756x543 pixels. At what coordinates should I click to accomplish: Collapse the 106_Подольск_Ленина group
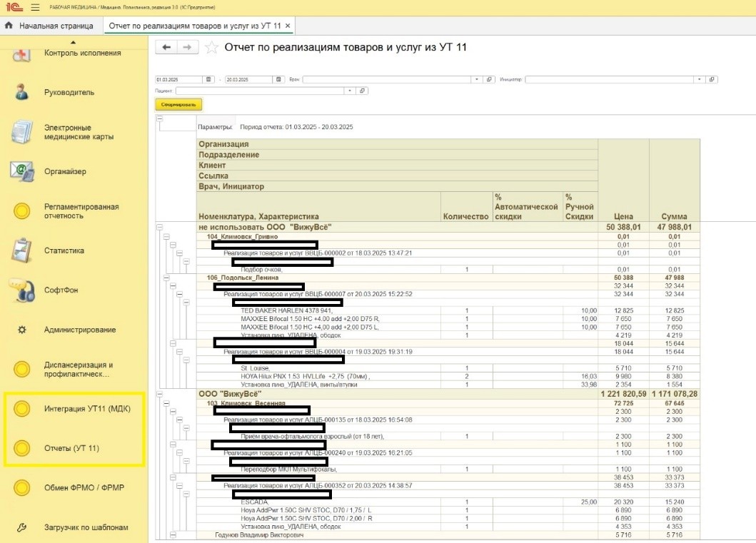click(165, 278)
